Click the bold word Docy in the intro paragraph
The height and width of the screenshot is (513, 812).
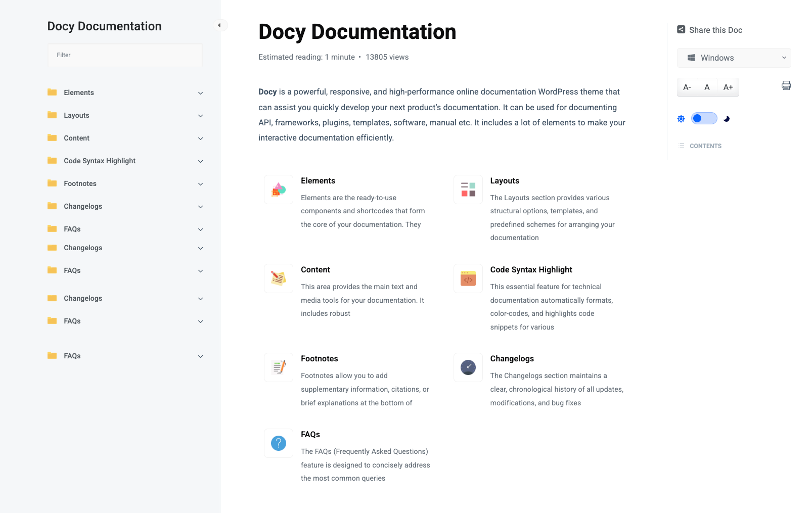click(267, 91)
